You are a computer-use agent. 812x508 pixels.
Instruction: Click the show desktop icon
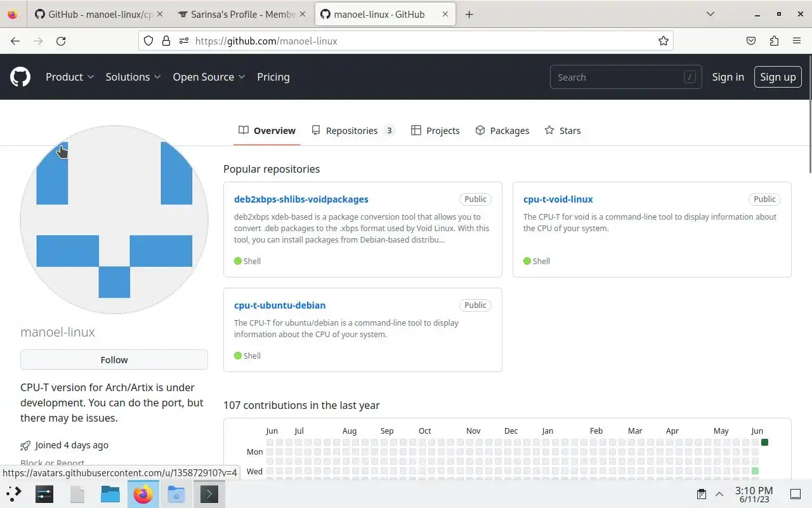coord(796,494)
